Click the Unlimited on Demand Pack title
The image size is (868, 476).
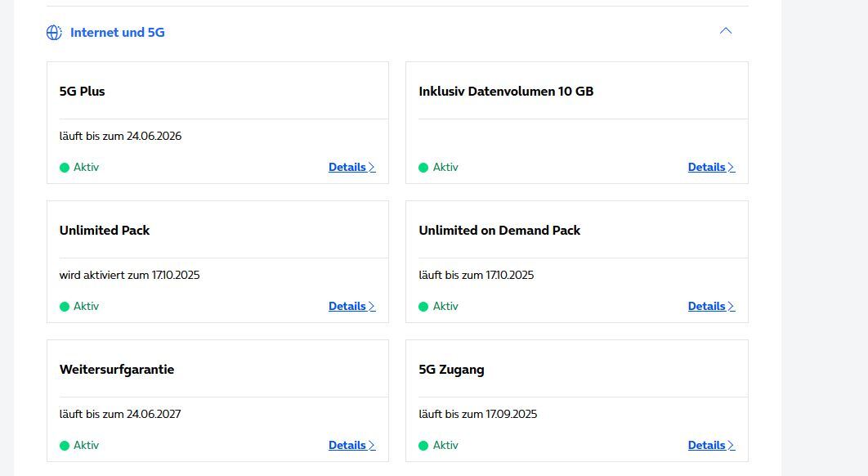[499, 231]
